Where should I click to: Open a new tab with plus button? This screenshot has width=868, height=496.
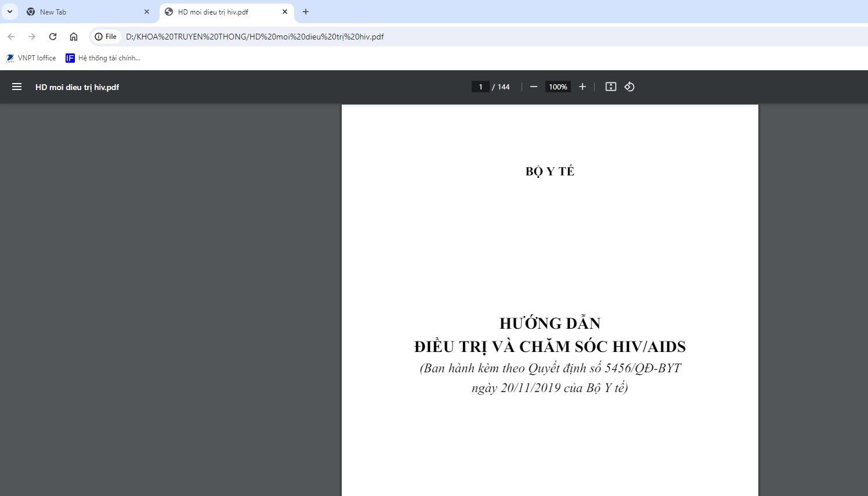click(306, 12)
